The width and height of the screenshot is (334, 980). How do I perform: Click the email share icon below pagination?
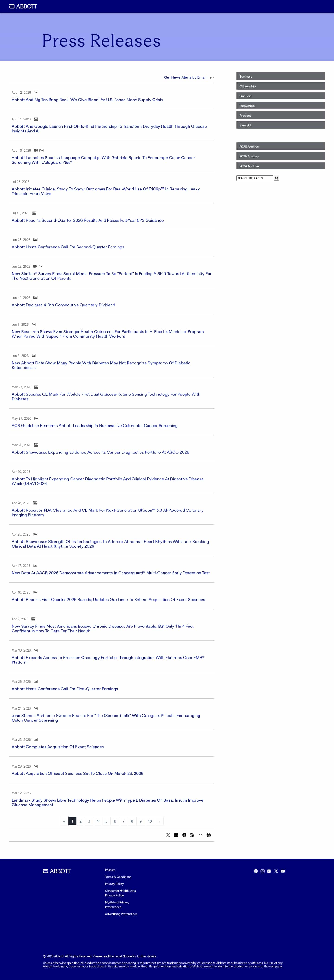(200, 835)
